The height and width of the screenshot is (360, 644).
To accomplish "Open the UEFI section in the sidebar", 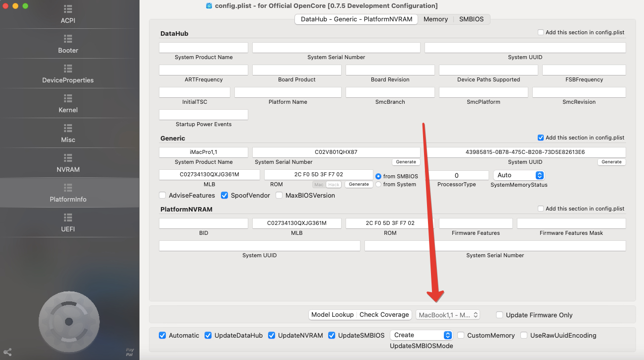I will [68, 223].
